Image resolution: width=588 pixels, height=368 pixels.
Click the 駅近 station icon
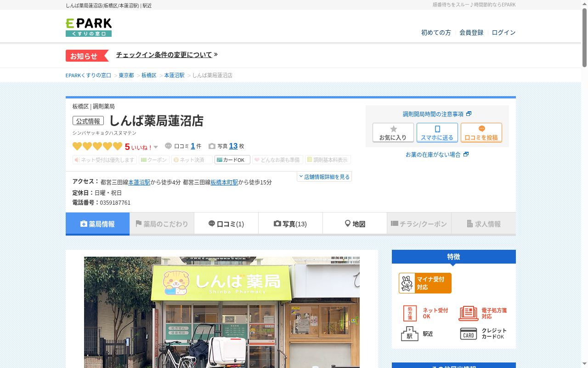[x=410, y=333]
